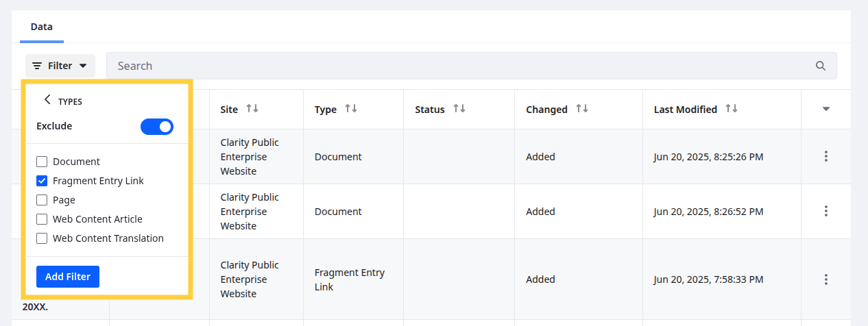This screenshot has height=326, width=868.
Task: Check the Page type checkbox
Action: (x=42, y=200)
